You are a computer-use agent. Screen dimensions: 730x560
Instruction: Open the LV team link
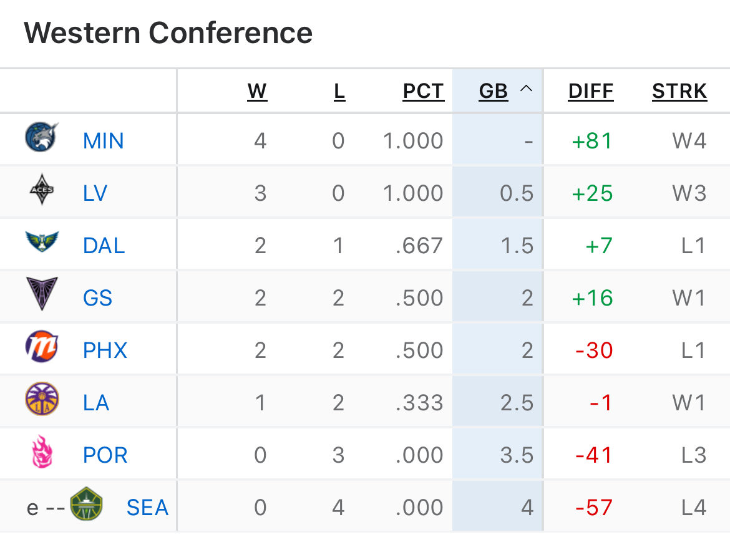(95, 193)
